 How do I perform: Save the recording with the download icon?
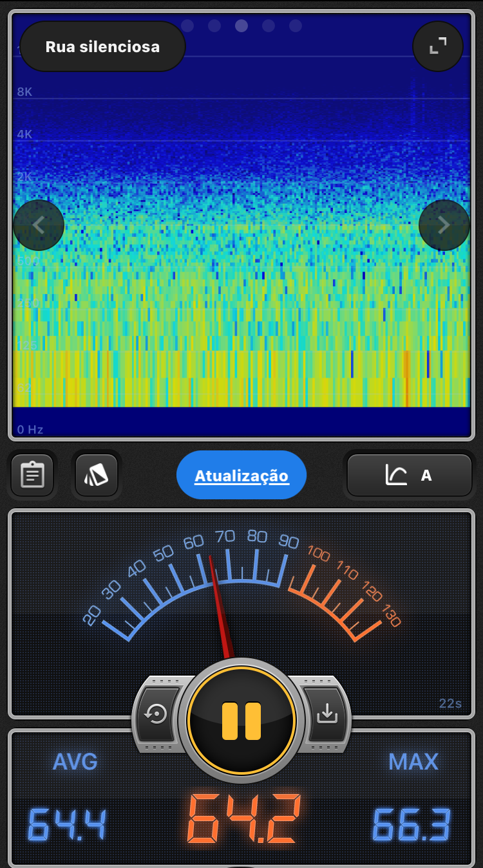(x=327, y=714)
